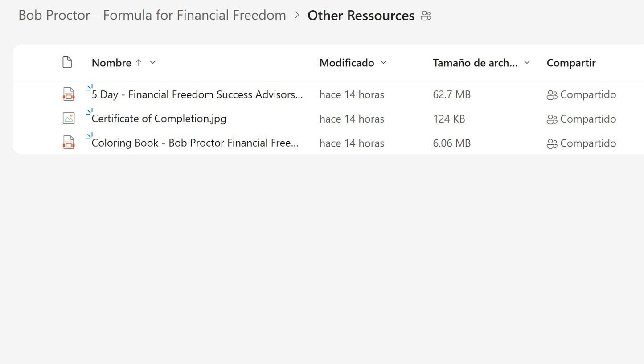Go to Bob Proctor - Formula for Financial Freedom breadcrumb

point(152,15)
